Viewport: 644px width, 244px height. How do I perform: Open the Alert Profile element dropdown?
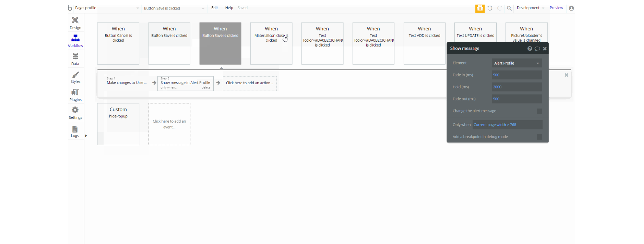pos(517,63)
